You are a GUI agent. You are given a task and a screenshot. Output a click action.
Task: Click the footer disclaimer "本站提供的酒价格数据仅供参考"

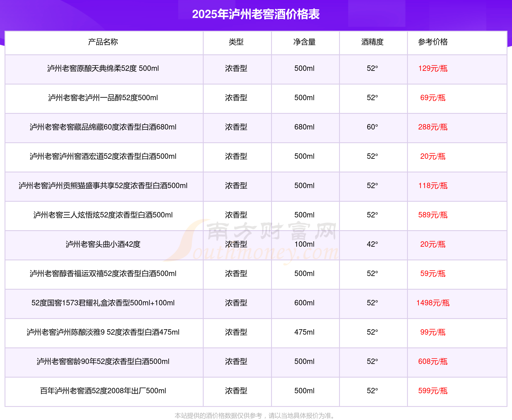(x=218, y=416)
